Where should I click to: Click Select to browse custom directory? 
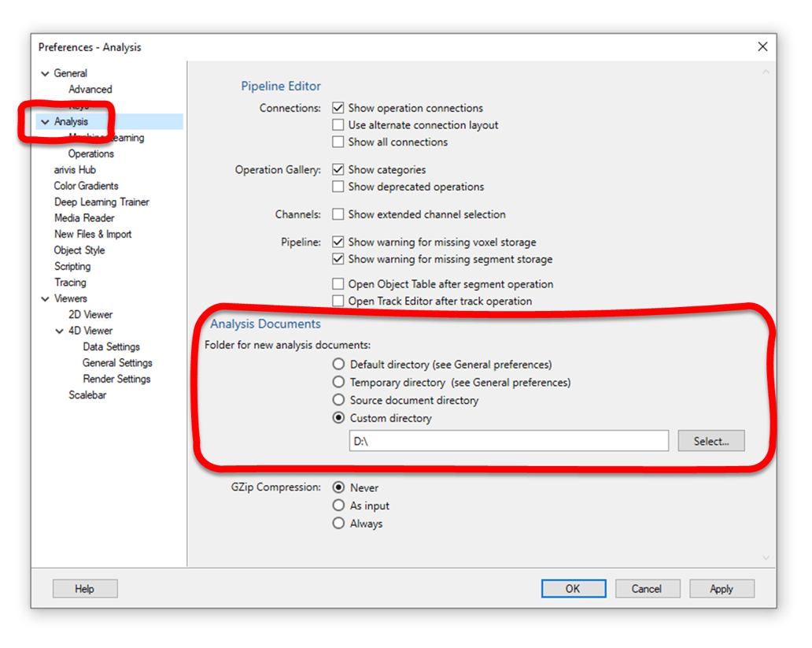tap(710, 441)
